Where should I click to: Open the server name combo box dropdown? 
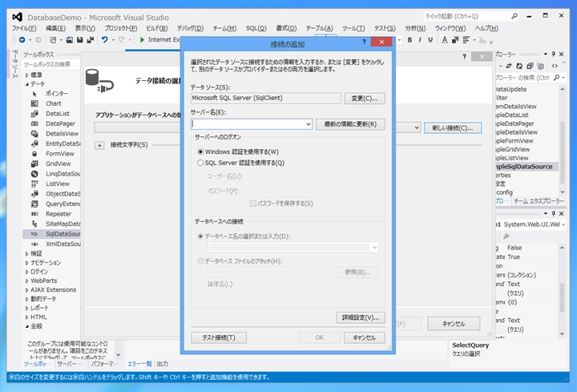[308, 124]
